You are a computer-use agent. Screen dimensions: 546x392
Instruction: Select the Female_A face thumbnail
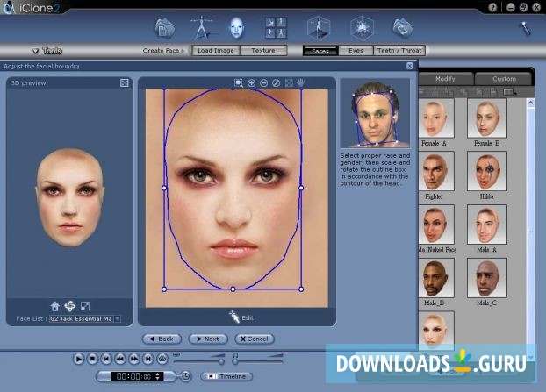435,118
